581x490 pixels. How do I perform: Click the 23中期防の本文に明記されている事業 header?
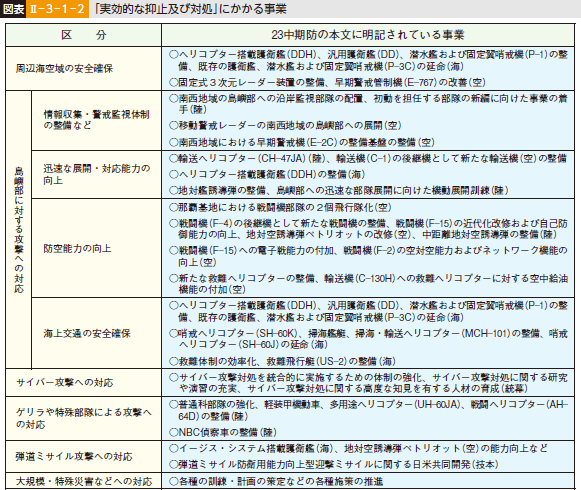pos(368,35)
